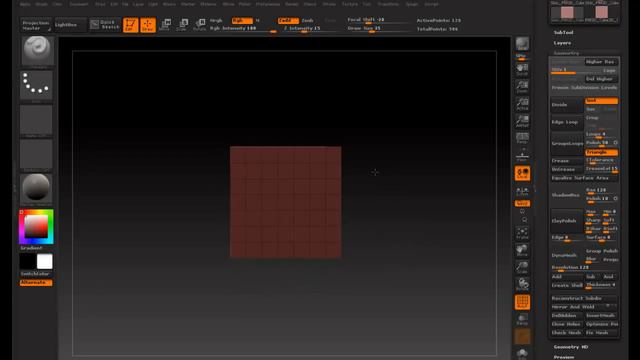
Task: Toggle the L.Sym icon
Action: tap(522, 191)
